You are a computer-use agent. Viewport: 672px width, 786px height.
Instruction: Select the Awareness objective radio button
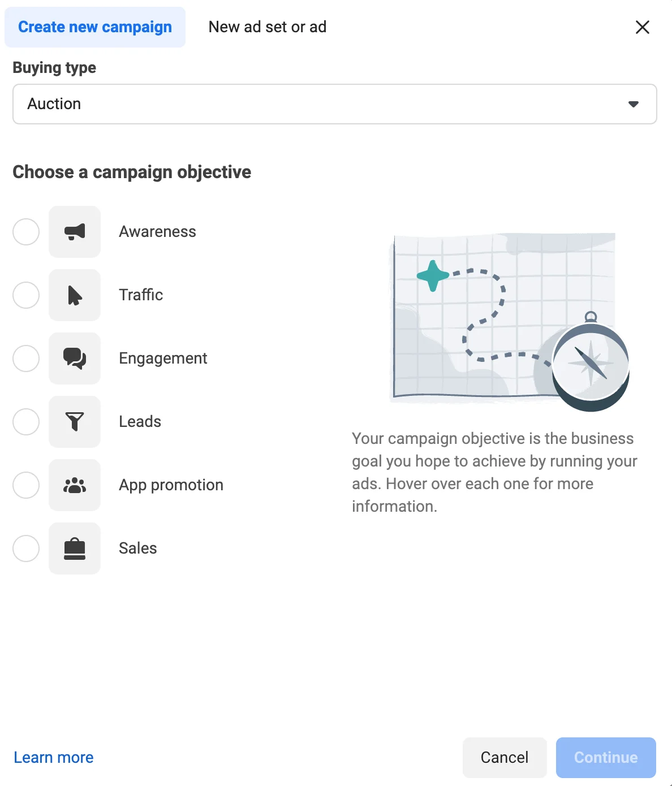click(x=25, y=231)
